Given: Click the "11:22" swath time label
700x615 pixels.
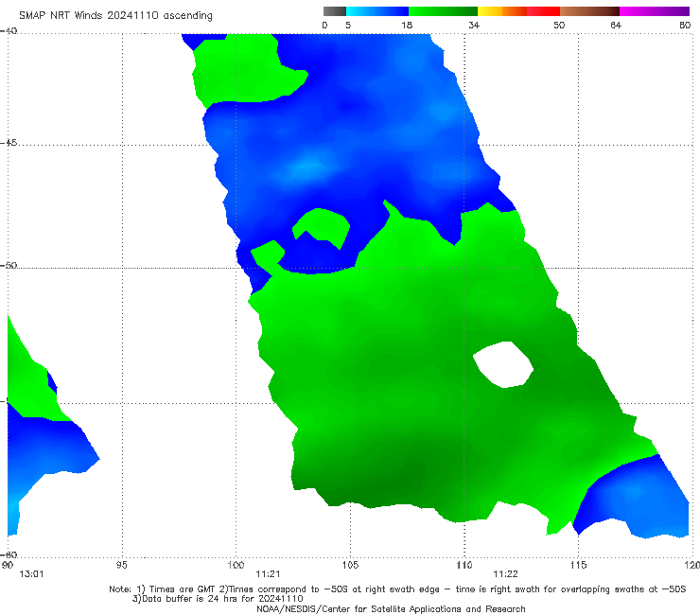Looking at the screenshot, I should point(505,574).
